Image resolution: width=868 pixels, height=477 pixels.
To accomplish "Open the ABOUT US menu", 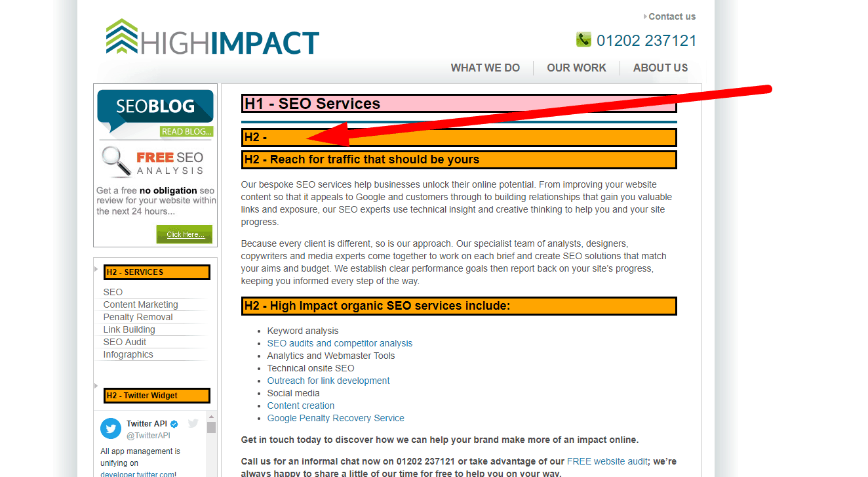I will (660, 68).
